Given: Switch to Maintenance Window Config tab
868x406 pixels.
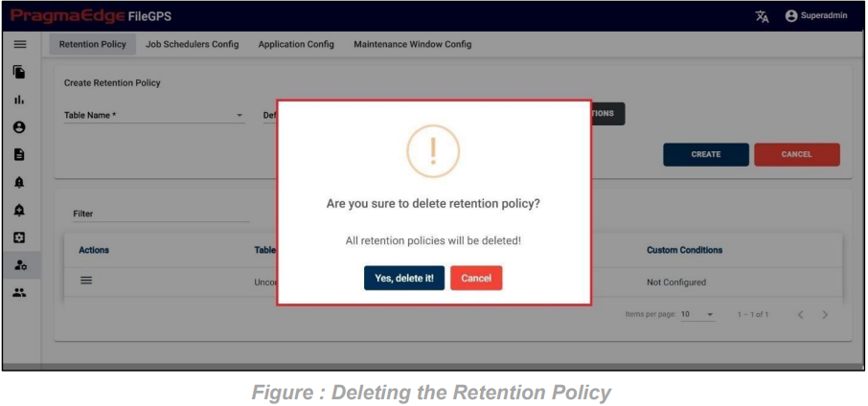Looking at the screenshot, I should [x=412, y=44].
